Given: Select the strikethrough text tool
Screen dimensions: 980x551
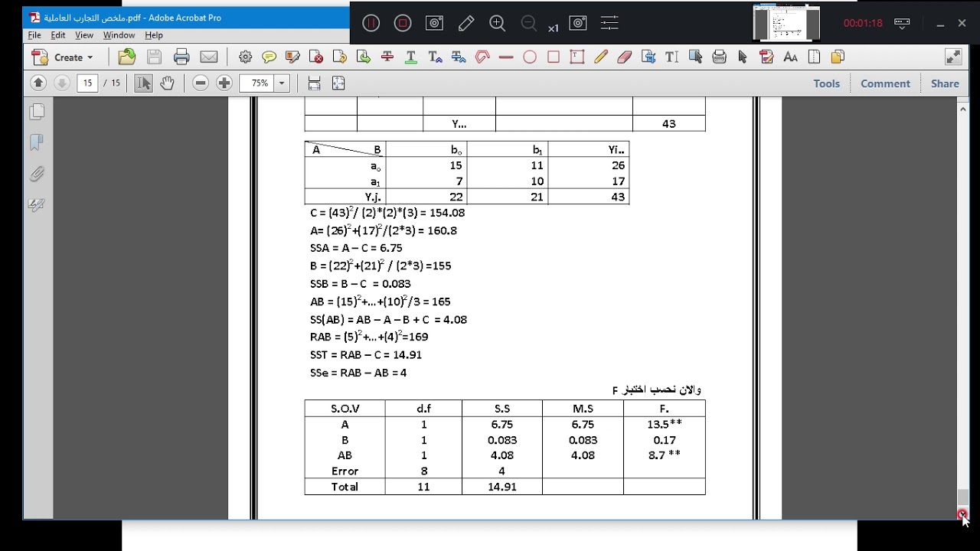Looking at the screenshot, I should tap(387, 57).
